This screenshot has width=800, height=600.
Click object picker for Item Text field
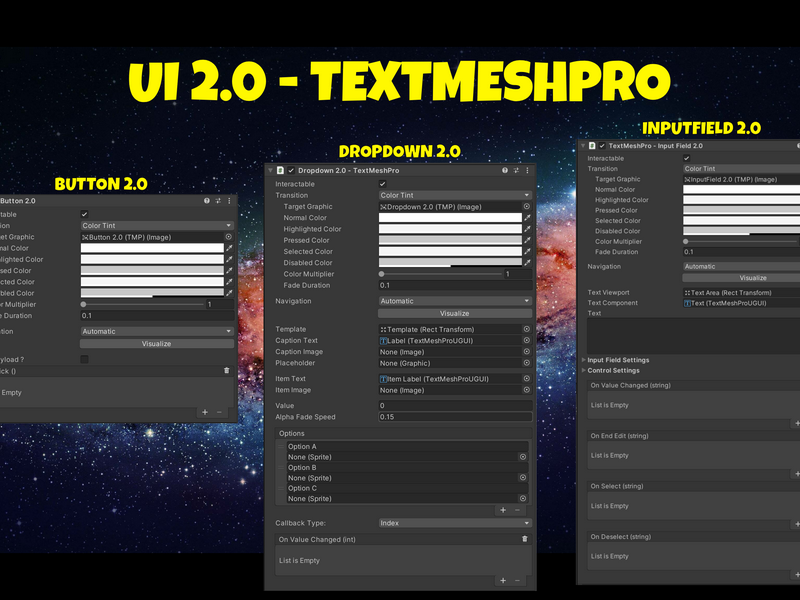[527, 379]
